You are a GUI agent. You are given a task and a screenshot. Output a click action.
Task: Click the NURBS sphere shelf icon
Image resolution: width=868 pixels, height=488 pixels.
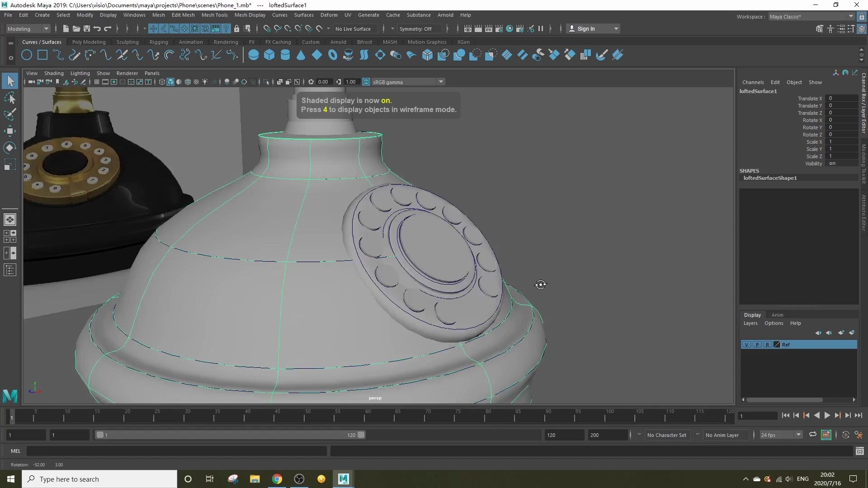254,55
